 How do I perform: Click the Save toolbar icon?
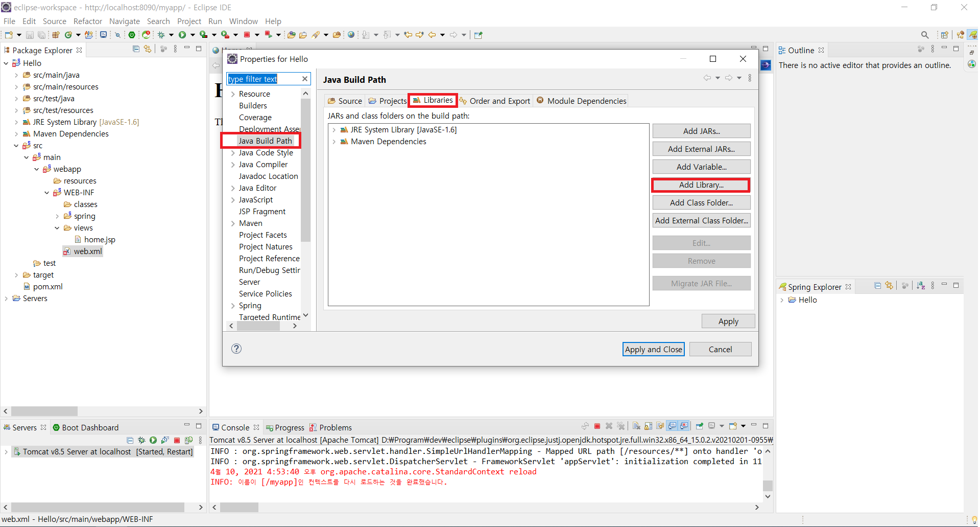point(30,35)
